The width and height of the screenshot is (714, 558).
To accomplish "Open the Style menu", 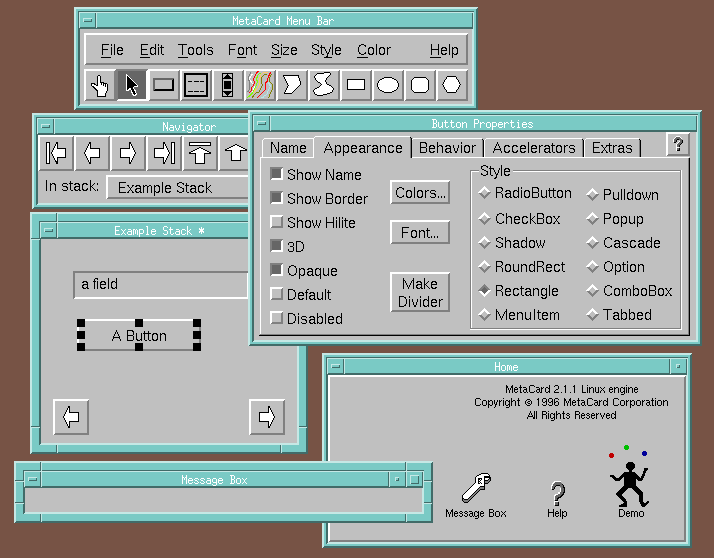I will pyautogui.click(x=326, y=50).
